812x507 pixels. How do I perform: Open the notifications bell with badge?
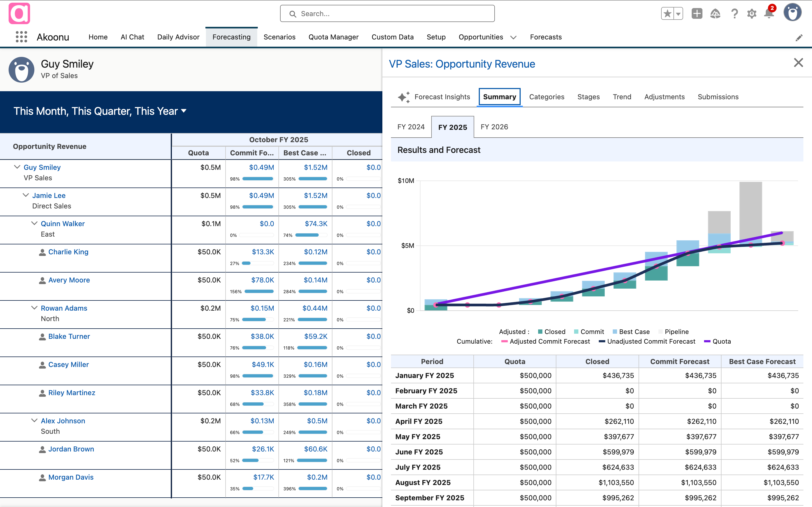[x=769, y=14]
